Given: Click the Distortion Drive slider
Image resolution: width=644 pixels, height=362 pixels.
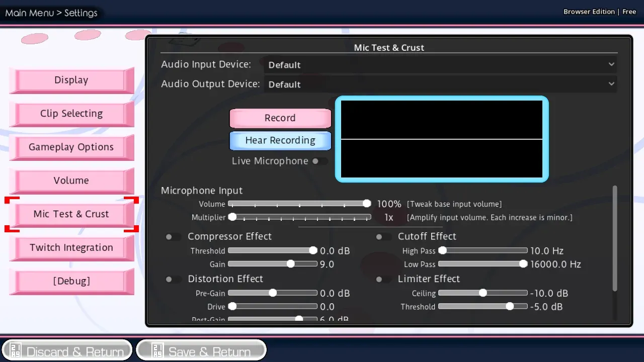Looking at the screenshot, I should [273, 306].
